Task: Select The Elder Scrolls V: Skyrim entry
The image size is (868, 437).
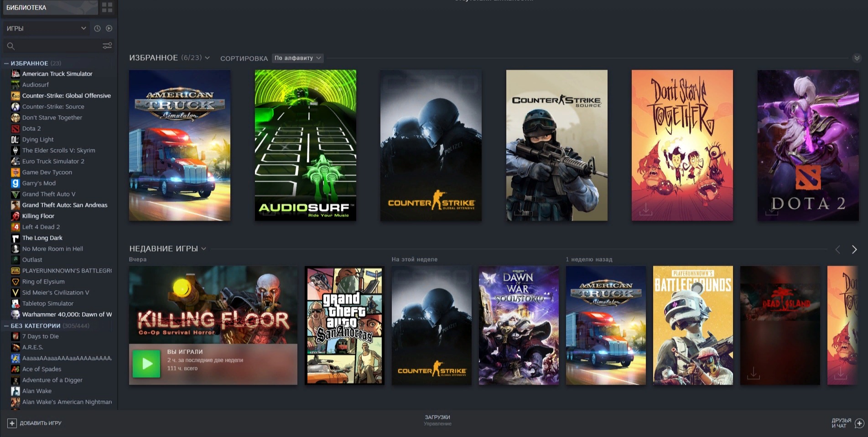Action: coord(58,150)
